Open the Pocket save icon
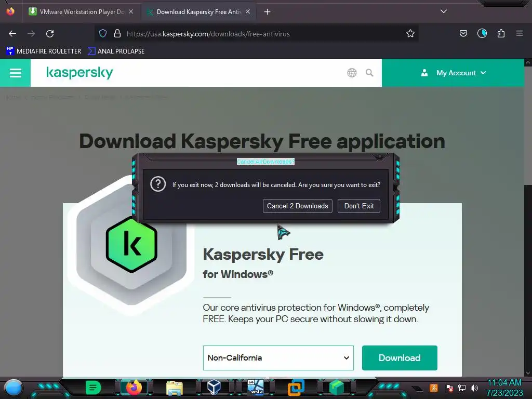Image resolution: width=532 pixels, height=399 pixels. click(x=463, y=33)
